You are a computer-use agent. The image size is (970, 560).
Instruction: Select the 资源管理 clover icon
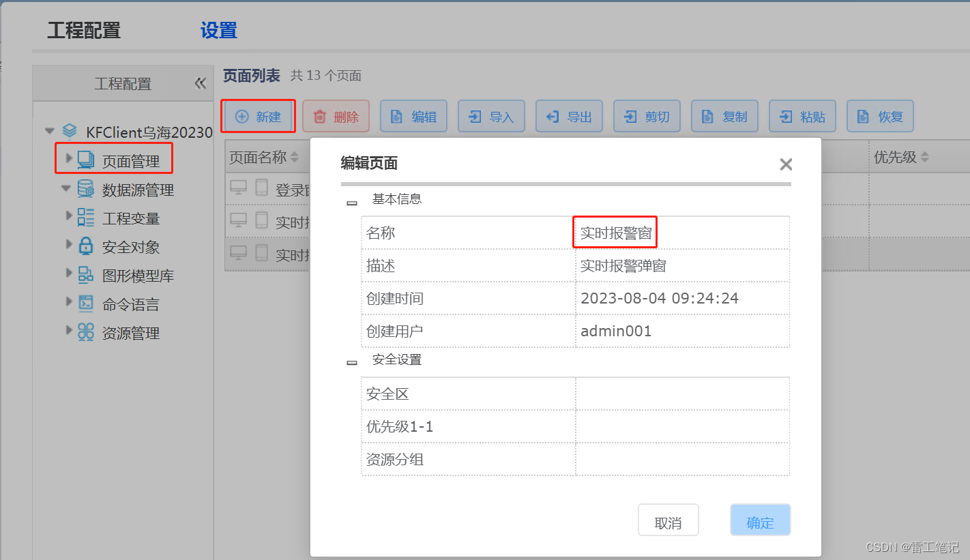86,332
